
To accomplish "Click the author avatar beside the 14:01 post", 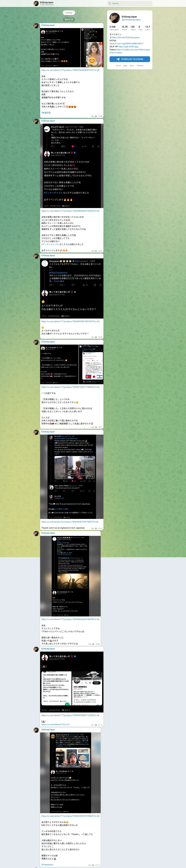I will click(x=36, y=342).
